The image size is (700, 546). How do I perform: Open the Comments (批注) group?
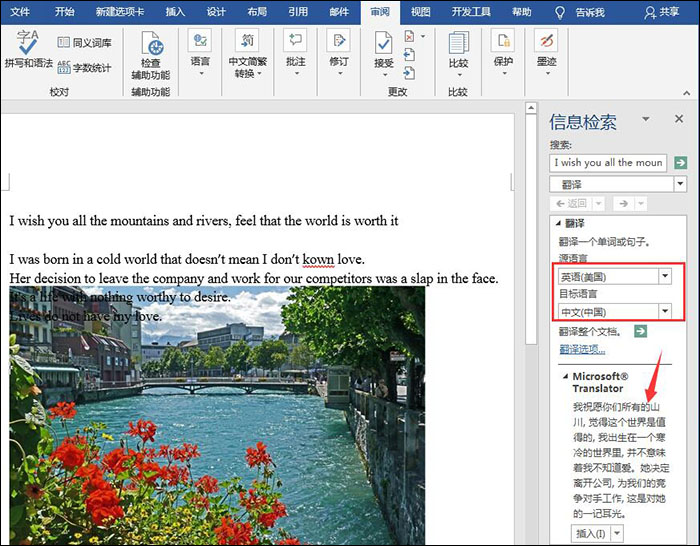(296, 53)
